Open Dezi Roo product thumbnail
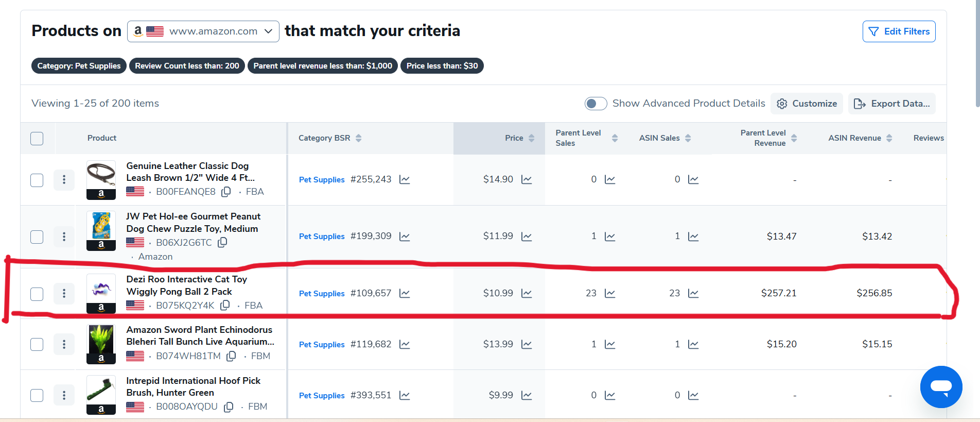 [x=101, y=293]
